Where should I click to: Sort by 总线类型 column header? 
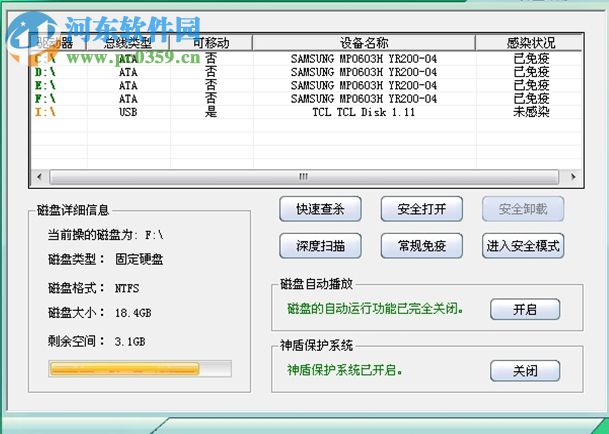pyautogui.click(x=128, y=43)
